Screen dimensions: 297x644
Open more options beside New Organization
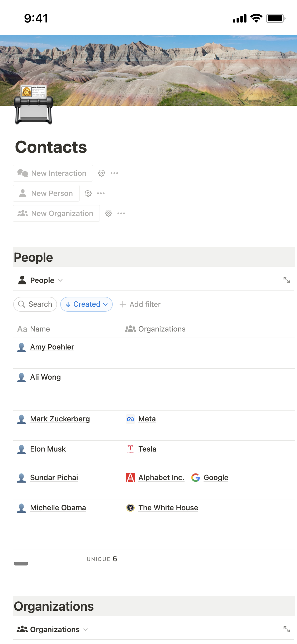121,213
